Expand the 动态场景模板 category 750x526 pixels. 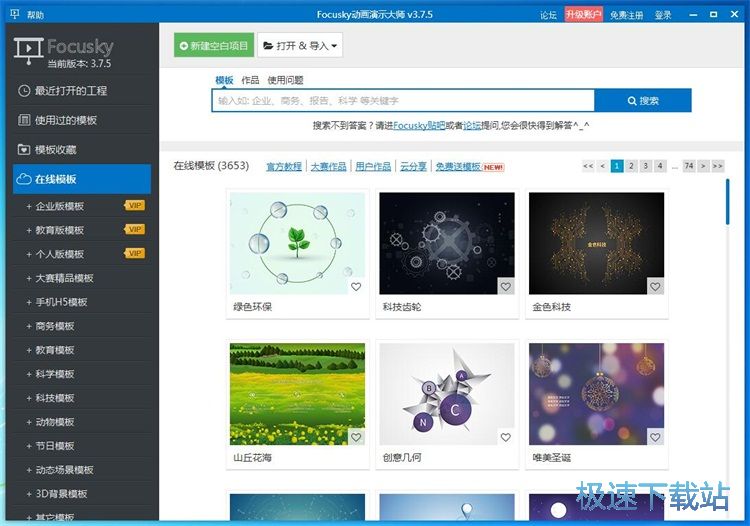(x=29, y=470)
